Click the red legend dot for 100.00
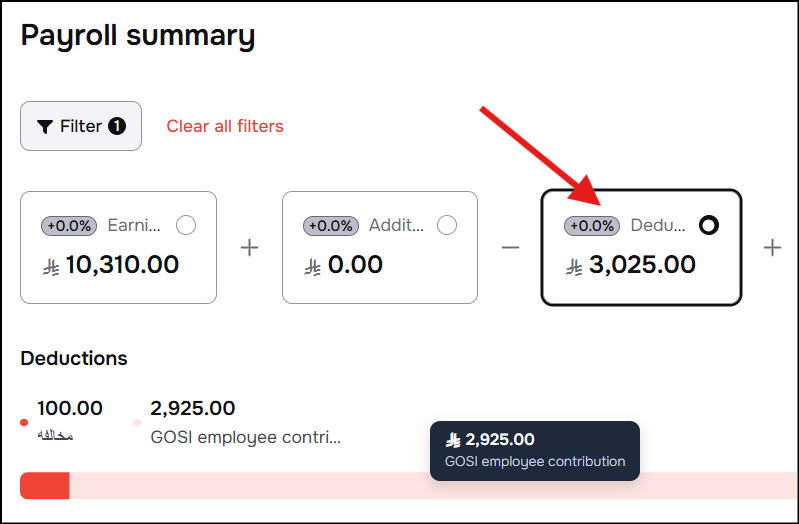This screenshot has height=524, width=799. [24, 422]
